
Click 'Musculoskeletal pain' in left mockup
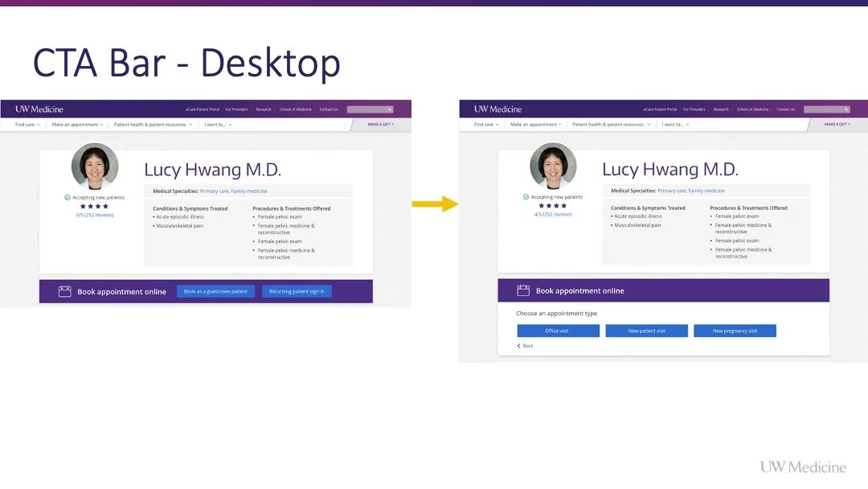click(x=179, y=226)
